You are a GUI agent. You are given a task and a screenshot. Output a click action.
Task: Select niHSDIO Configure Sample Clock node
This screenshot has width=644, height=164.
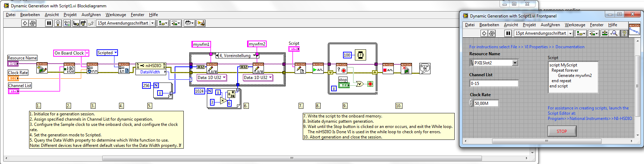[92, 68]
